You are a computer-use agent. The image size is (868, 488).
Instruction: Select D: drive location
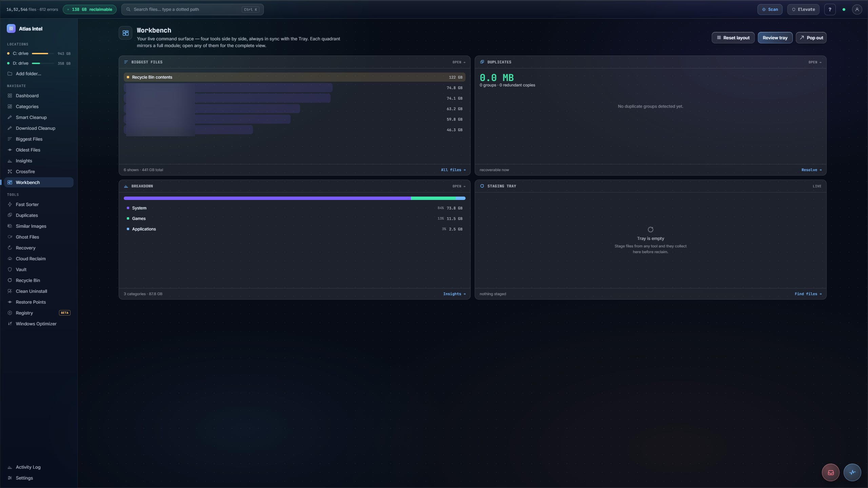coord(39,63)
